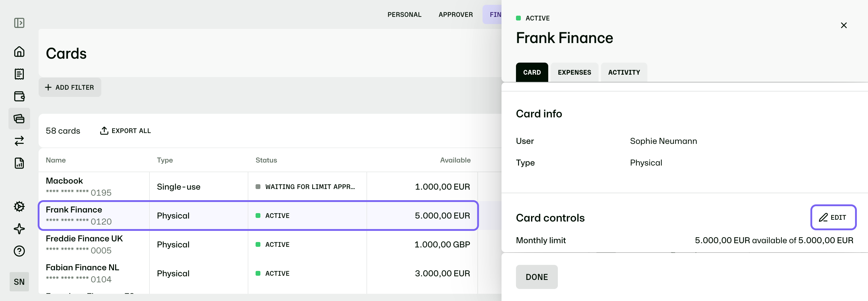This screenshot has height=301, width=868.
Task: Open the settings gear icon in the sidebar
Action: (19, 206)
